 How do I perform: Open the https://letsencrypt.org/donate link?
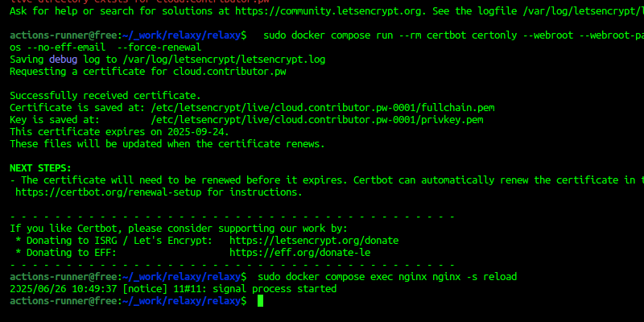[314, 240]
